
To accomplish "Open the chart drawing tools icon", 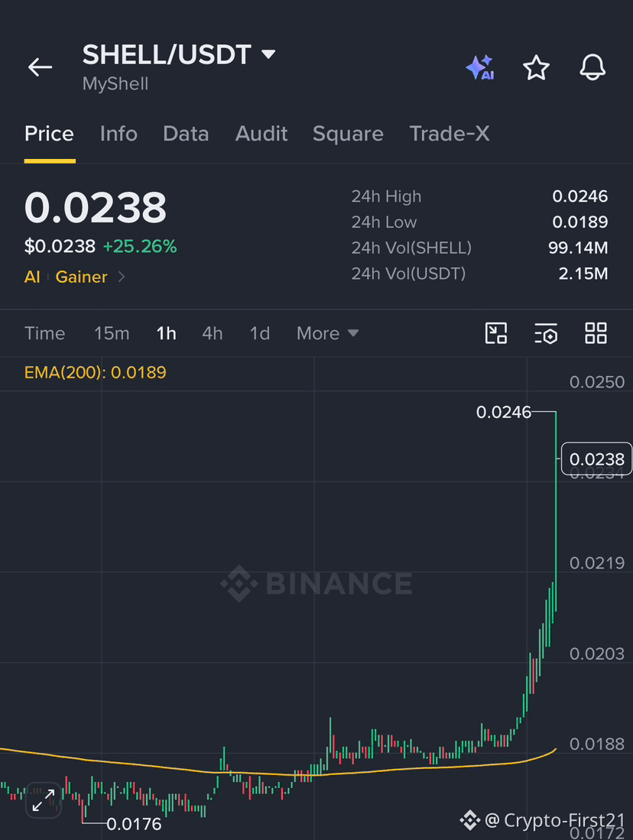I will tap(496, 333).
